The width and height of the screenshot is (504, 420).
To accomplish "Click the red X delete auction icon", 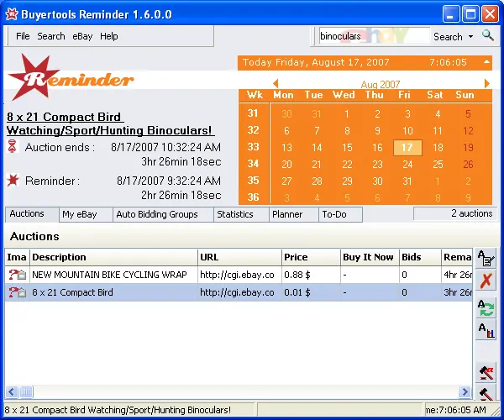I will coord(486,281).
